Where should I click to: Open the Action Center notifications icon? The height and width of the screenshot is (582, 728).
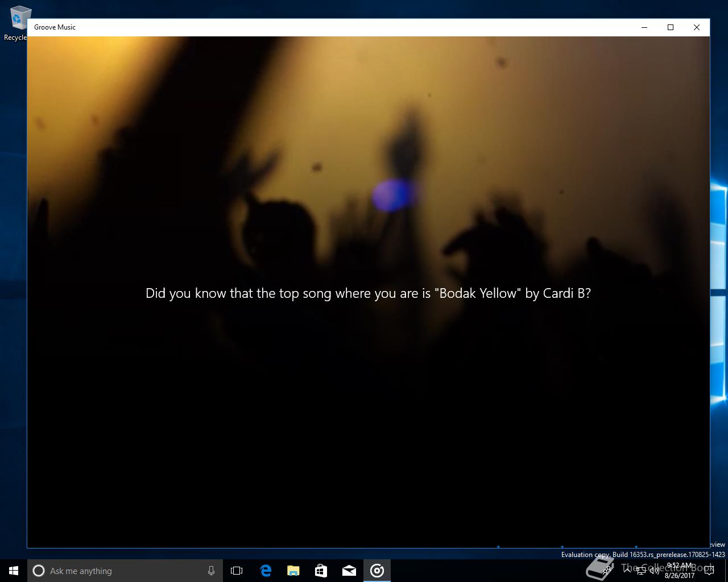709,571
